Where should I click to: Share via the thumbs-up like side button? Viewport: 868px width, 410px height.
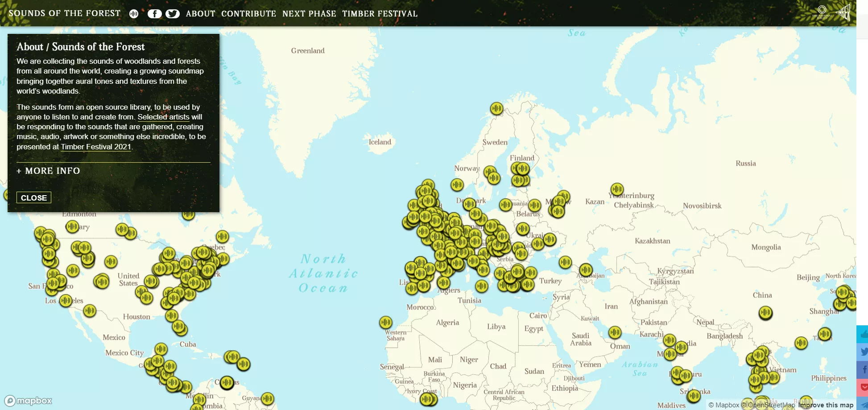pos(862,334)
